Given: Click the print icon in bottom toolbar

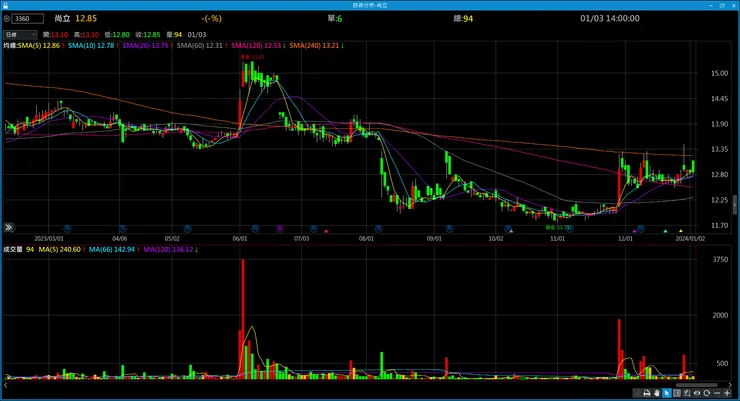Looking at the screenshot, I should click(x=647, y=393).
